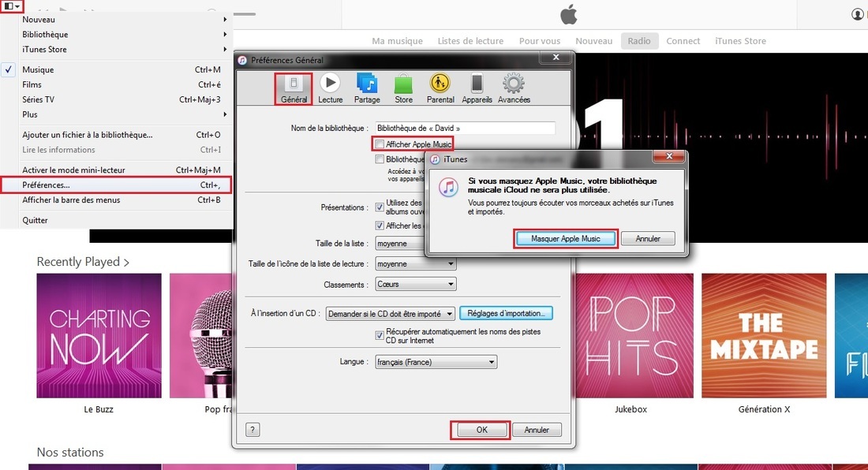Image resolution: width=868 pixels, height=470 pixels.
Task: Open the Lecture preferences pane icon
Action: pyautogui.click(x=331, y=88)
